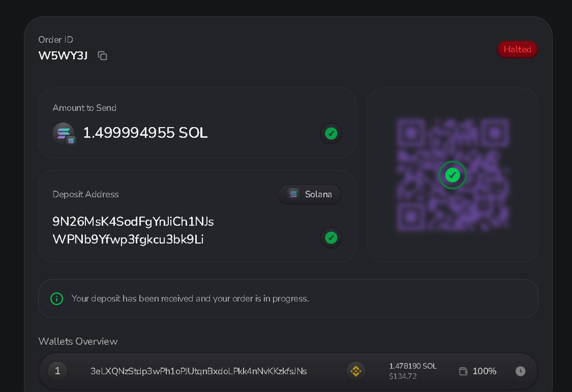This screenshot has height=392, width=572.
Task: Click the $134.72 value
Action: 403,376
